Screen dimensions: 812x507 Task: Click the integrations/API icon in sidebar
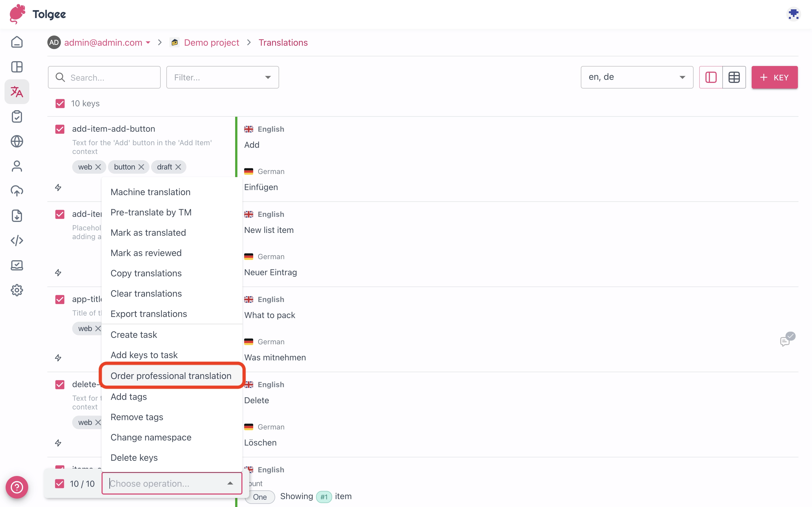(x=17, y=241)
